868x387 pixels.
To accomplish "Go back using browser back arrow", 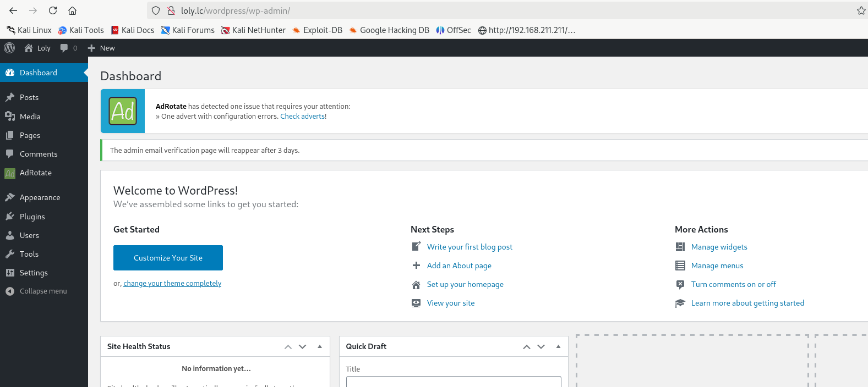I will tap(13, 10).
